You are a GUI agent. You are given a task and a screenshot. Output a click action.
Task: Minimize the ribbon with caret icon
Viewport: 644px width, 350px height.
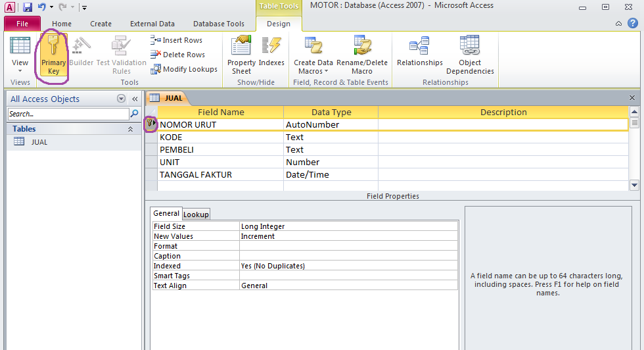[x=618, y=24]
